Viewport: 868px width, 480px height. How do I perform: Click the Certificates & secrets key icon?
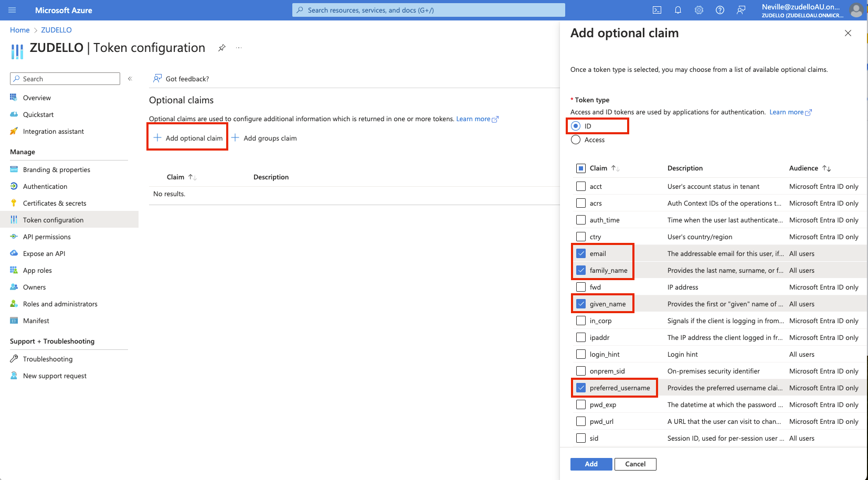pyautogui.click(x=14, y=203)
